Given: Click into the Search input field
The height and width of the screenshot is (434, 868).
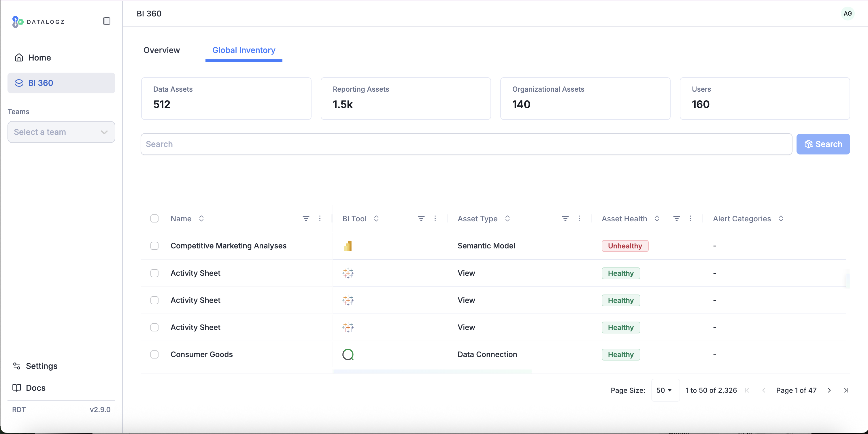Looking at the screenshot, I should 466,144.
